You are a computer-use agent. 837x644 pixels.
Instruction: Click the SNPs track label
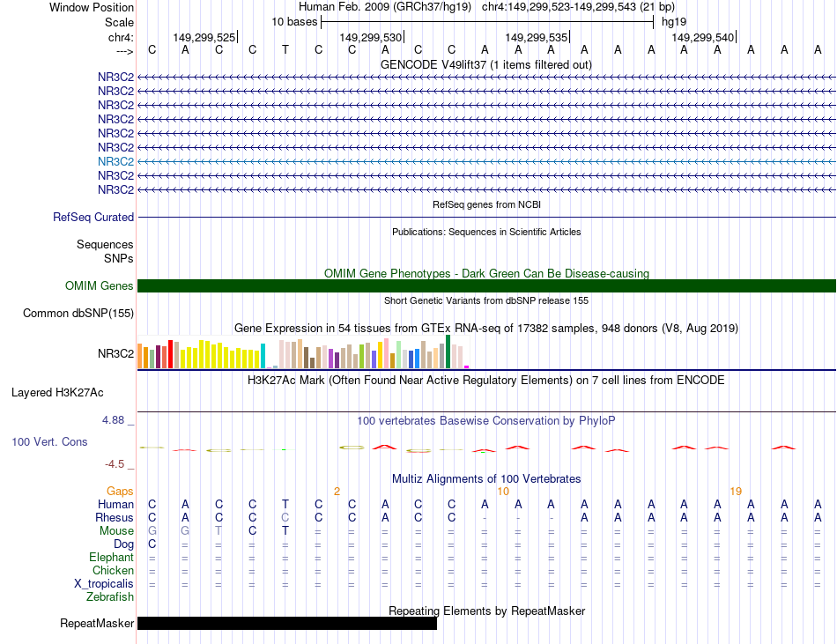(x=119, y=258)
